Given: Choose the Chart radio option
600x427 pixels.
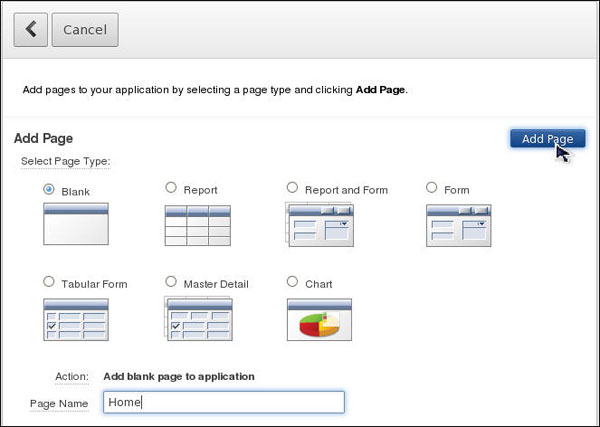Looking at the screenshot, I should tap(292, 282).
